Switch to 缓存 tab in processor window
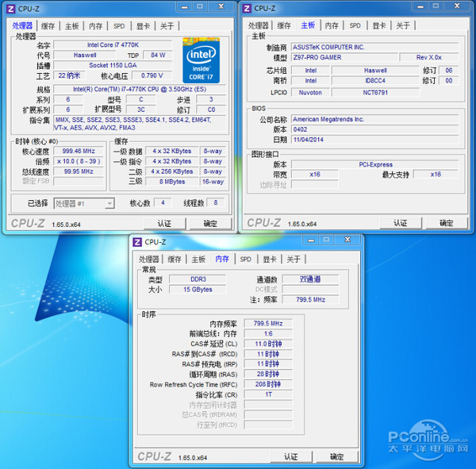The image size is (476, 469). [x=48, y=26]
